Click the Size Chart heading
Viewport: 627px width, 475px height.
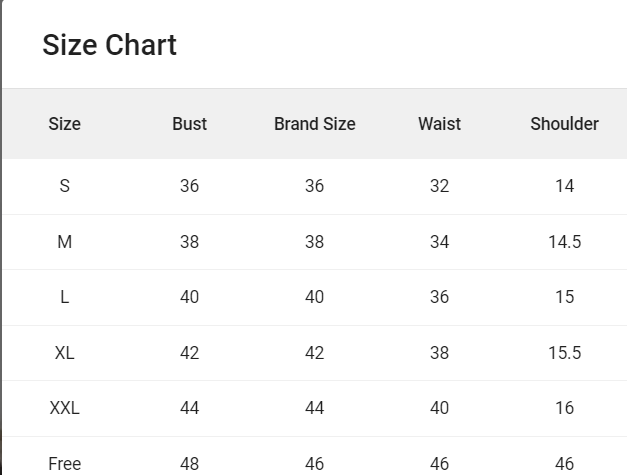(x=109, y=45)
